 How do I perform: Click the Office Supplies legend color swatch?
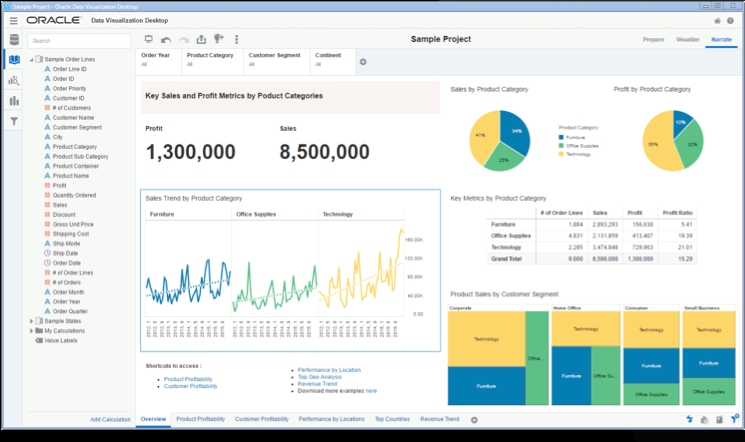(x=561, y=146)
